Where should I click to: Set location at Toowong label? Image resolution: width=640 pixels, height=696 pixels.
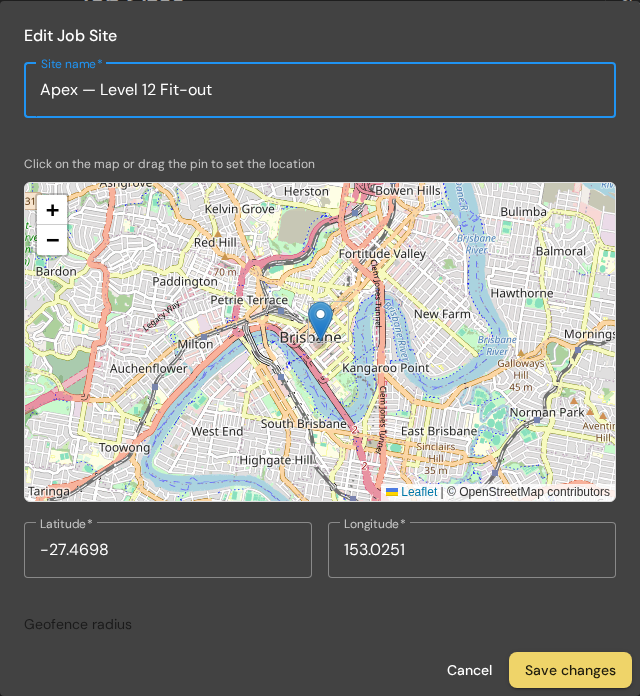point(124,447)
